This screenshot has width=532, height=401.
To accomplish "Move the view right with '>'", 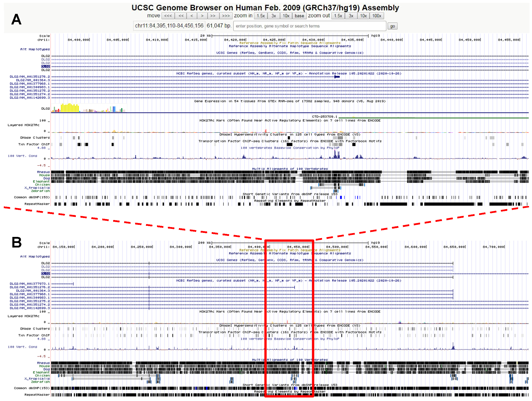I will [202, 16].
